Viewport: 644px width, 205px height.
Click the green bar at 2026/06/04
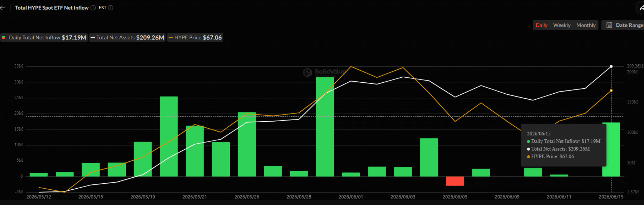(429, 157)
